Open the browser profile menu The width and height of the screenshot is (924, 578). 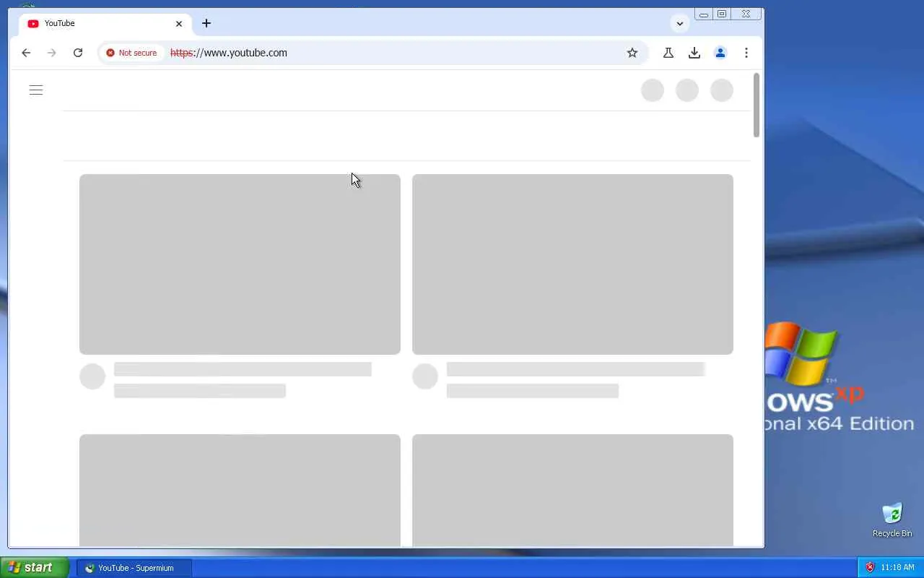tap(720, 53)
